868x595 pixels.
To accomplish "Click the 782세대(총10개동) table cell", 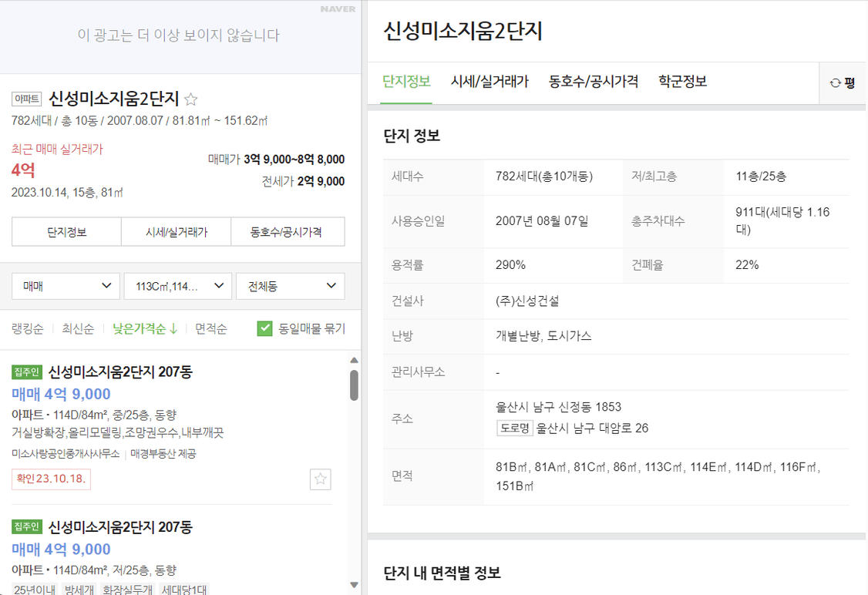I will pos(544,176).
